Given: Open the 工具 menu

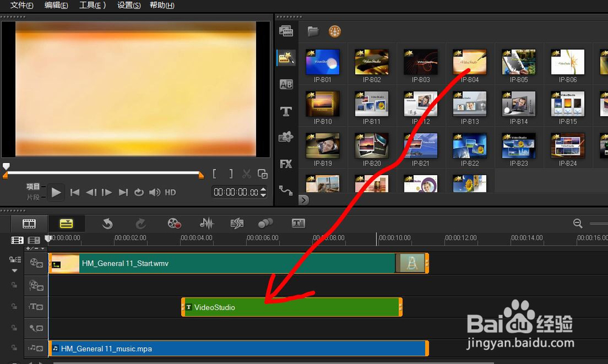Looking at the screenshot, I should point(92,5).
